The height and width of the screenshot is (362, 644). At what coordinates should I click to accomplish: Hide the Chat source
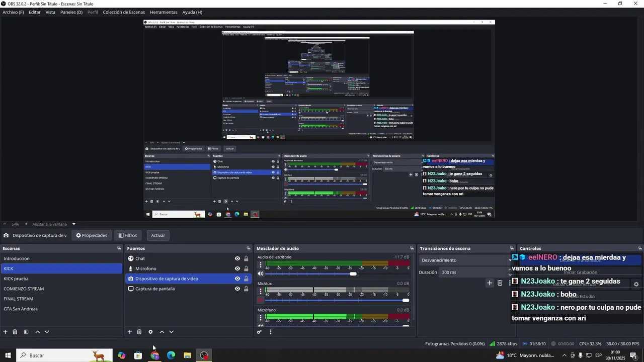tap(237, 258)
